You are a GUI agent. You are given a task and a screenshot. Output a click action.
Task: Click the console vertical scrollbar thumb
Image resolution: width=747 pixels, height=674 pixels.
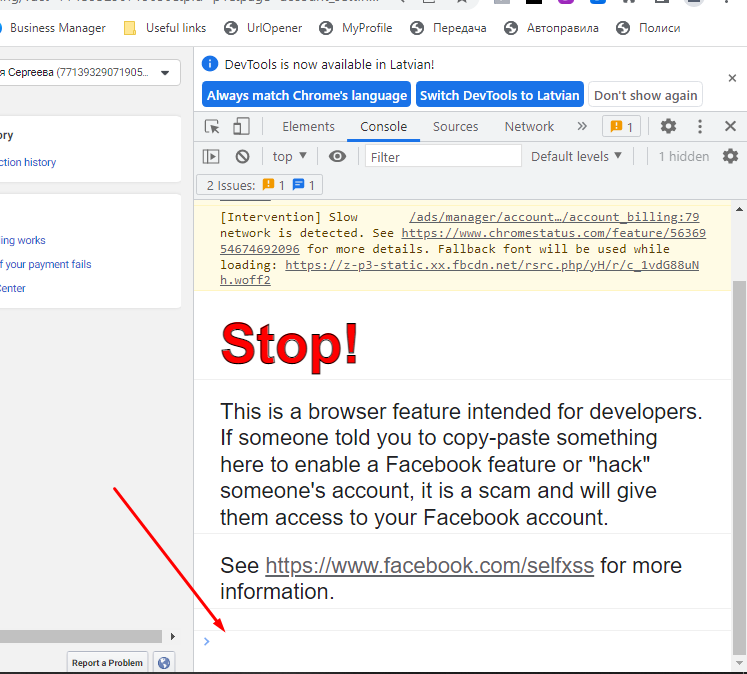[739, 468]
